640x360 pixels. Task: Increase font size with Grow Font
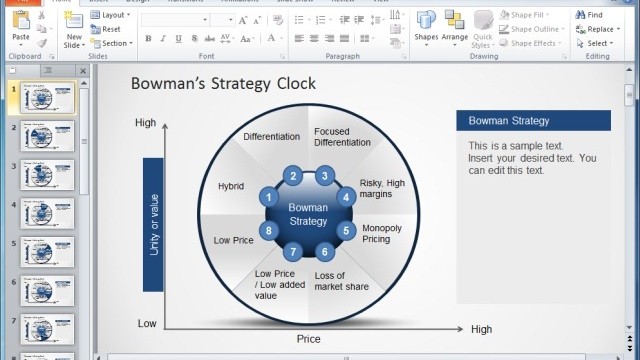pos(243,20)
